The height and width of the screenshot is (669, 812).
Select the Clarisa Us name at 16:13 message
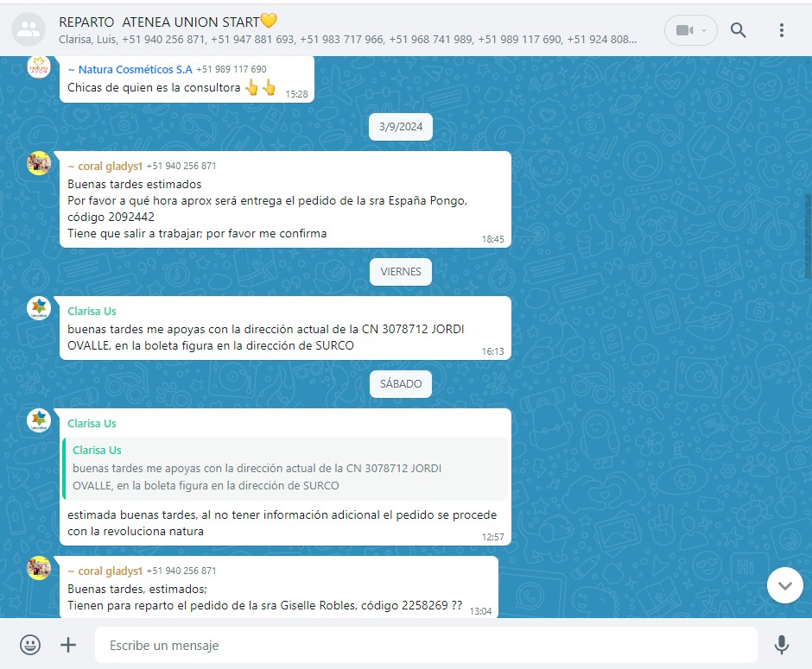tap(92, 311)
